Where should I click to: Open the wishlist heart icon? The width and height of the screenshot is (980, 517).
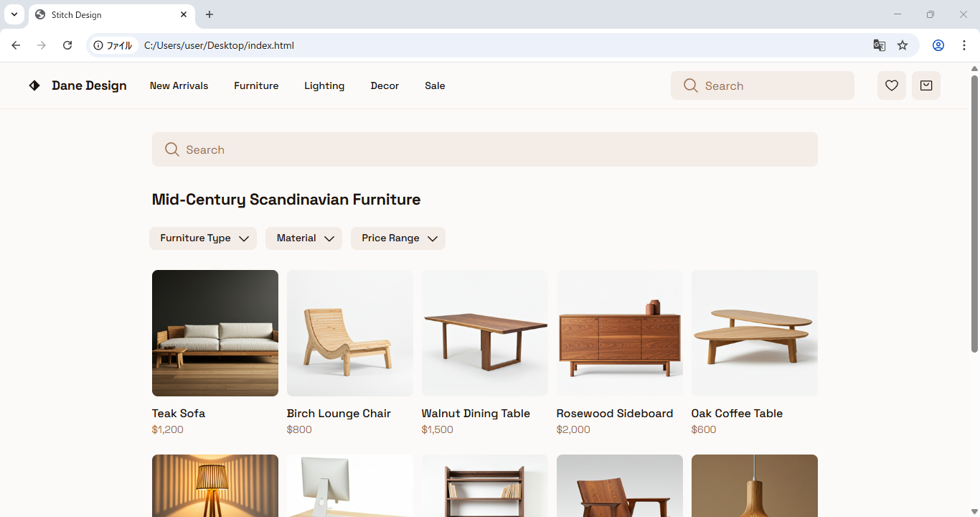tap(891, 85)
